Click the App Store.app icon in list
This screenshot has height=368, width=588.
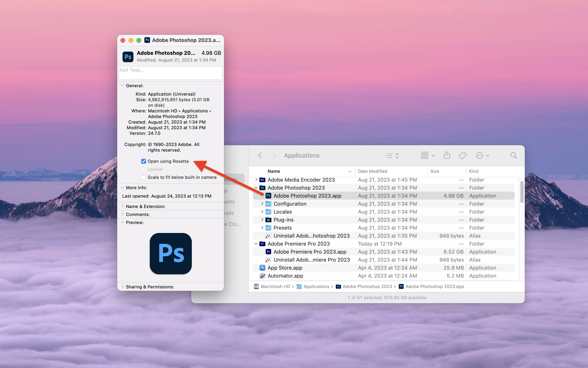tap(262, 268)
